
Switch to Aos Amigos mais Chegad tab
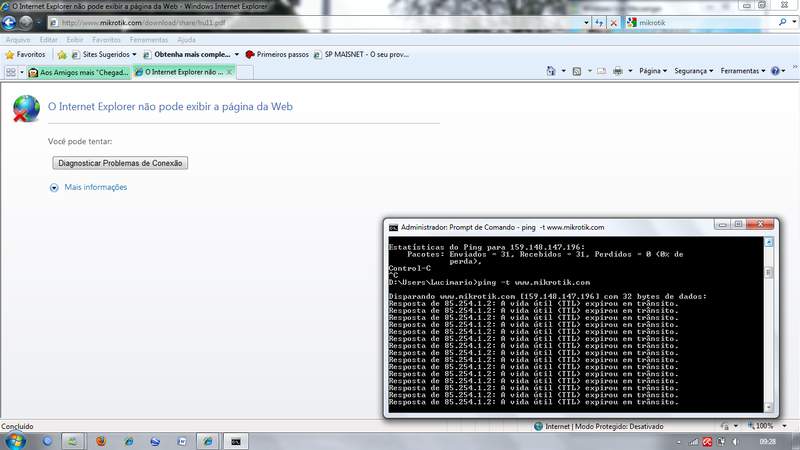click(x=79, y=72)
